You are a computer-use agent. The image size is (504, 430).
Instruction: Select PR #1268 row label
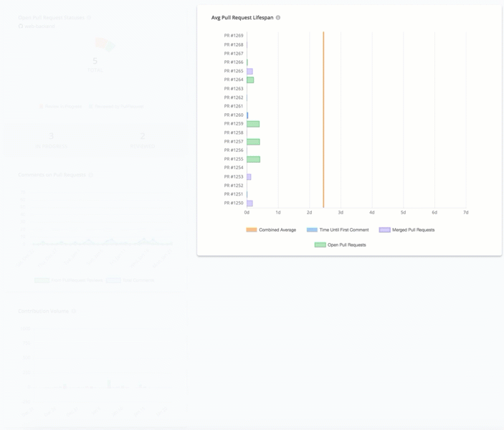click(234, 44)
